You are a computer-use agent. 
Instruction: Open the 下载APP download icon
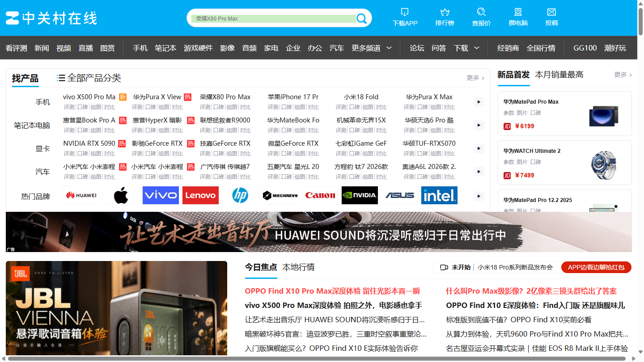coord(405,12)
